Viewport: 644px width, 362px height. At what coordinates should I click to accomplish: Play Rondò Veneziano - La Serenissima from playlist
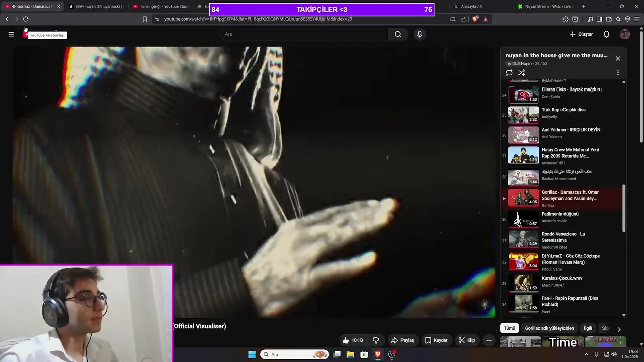coord(562,240)
